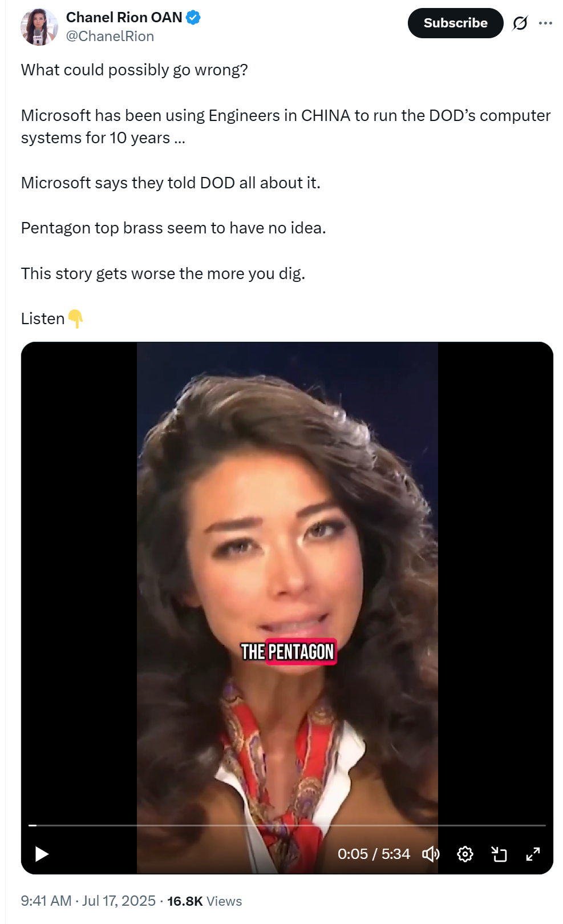
Task: Click the Chanel Rion OAN display name
Action: [124, 18]
